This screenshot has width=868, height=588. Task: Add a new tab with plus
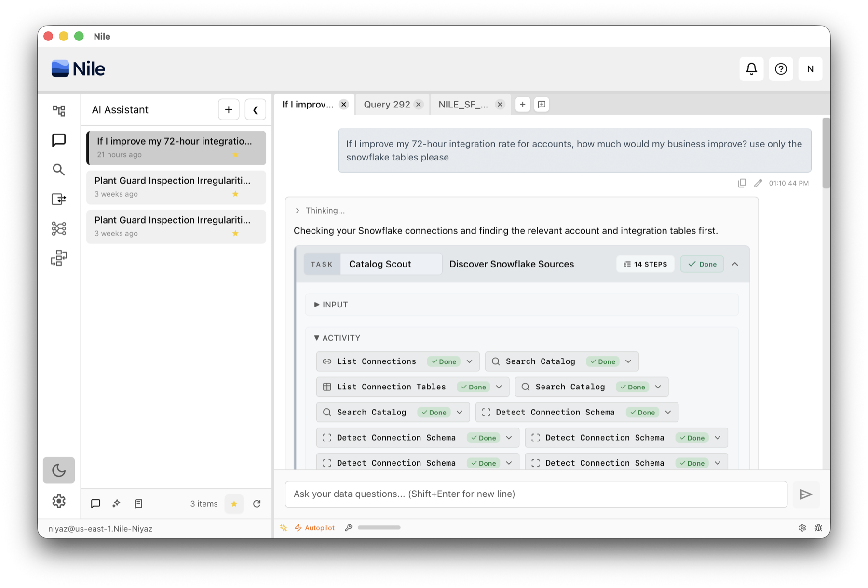(523, 104)
